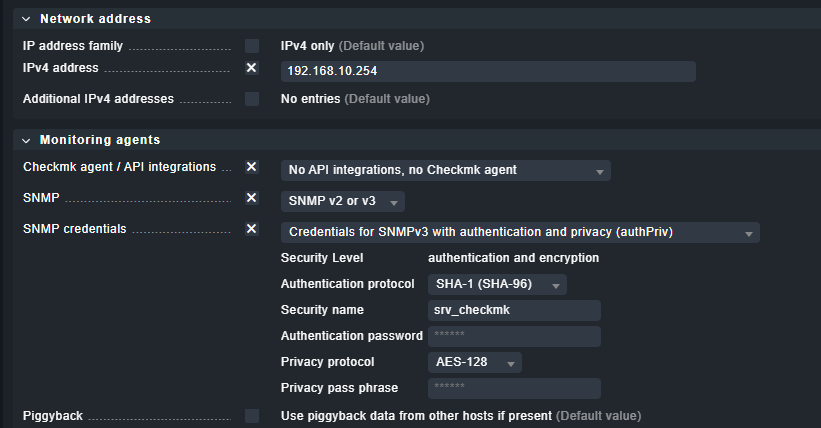This screenshot has width=821, height=428.
Task: Click the IPv4 address field 192.168.10.254
Action: (488, 71)
